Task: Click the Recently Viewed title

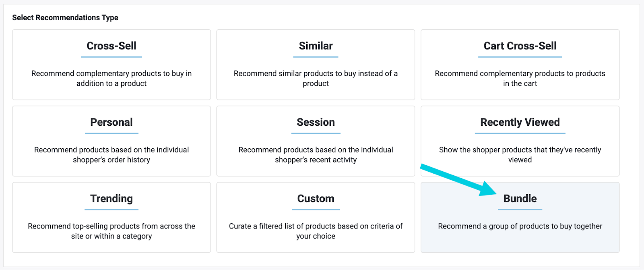Action: (x=520, y=123)
